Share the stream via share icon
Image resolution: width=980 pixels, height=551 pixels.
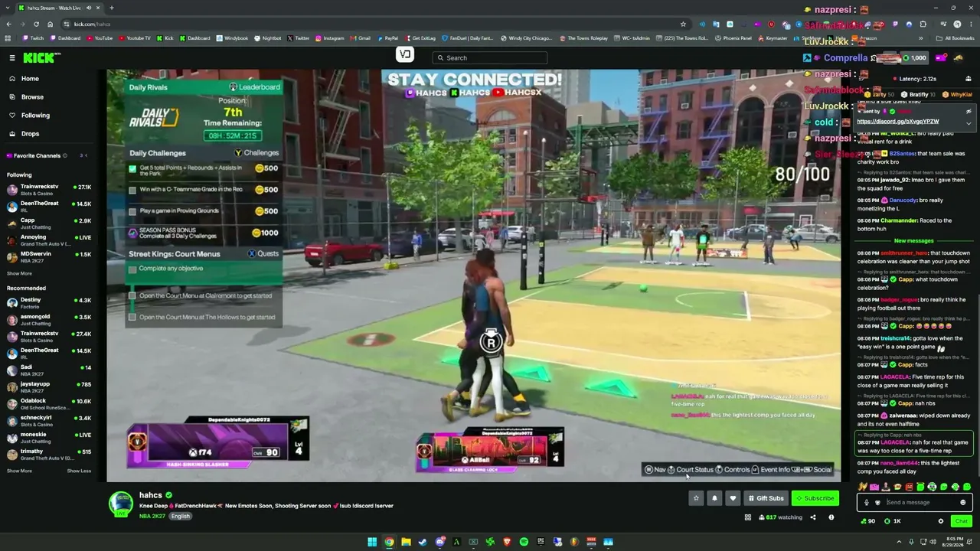pos(813,517)
